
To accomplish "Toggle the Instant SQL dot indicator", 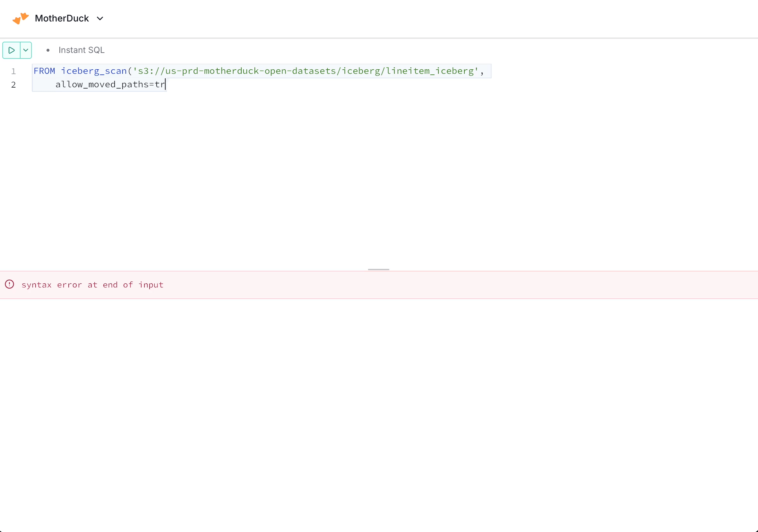I will click(48, 50).
